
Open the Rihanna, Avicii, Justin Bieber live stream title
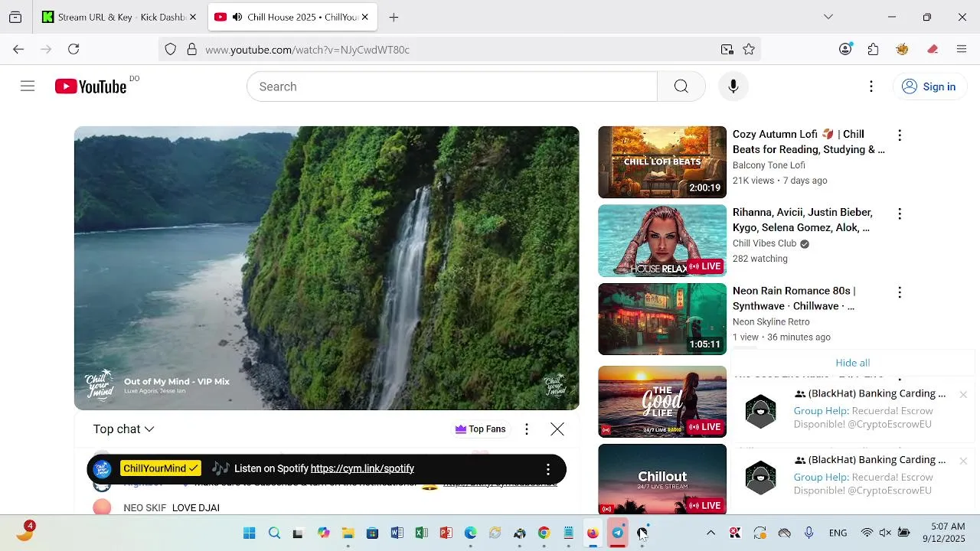click(802, 220)
